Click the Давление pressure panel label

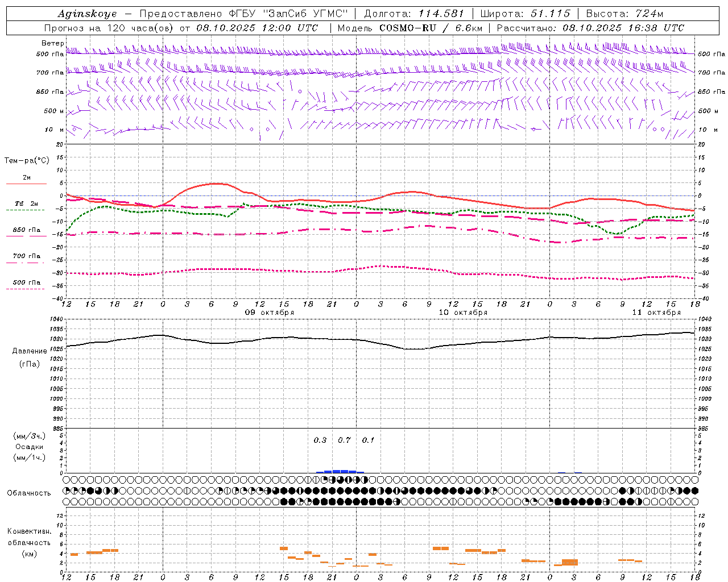[30, 351]
